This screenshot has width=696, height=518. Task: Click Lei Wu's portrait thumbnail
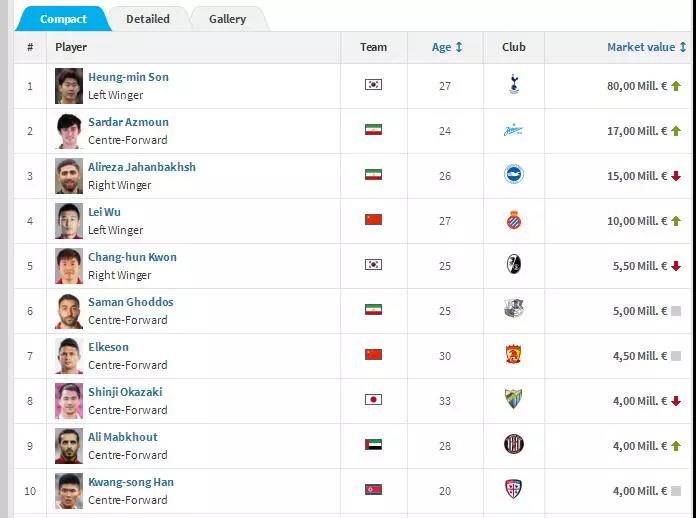[x=69, y=221]
